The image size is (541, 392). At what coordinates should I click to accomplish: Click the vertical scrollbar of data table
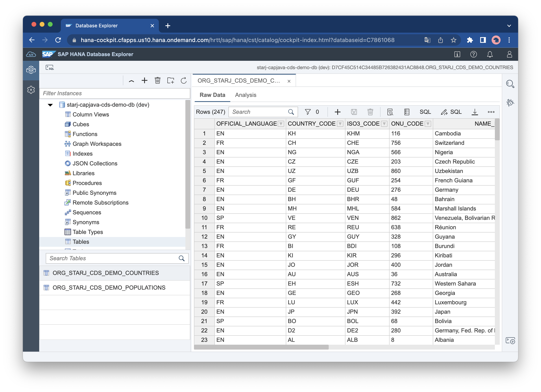[x=497, y=130]
